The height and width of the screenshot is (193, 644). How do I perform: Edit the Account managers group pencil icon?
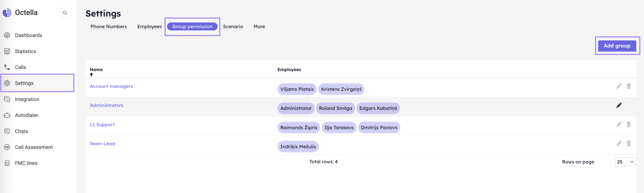coord(619,86)
